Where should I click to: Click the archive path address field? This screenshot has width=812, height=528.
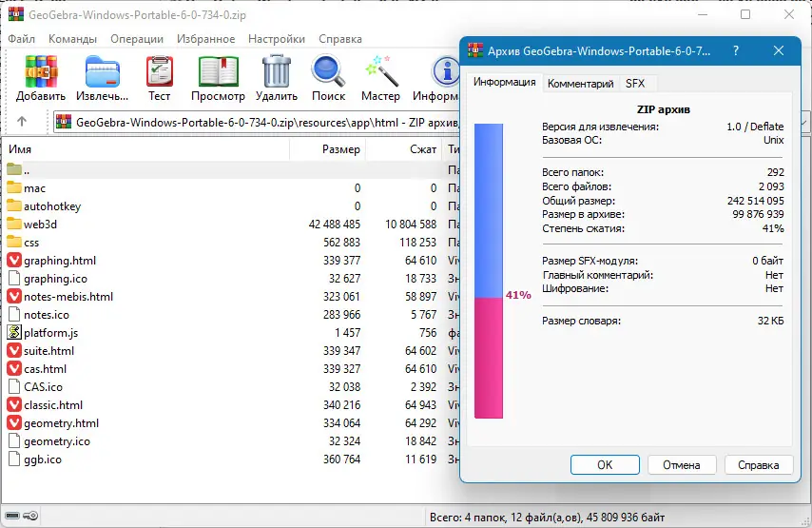pyautogui.click(x=257, y=123)
